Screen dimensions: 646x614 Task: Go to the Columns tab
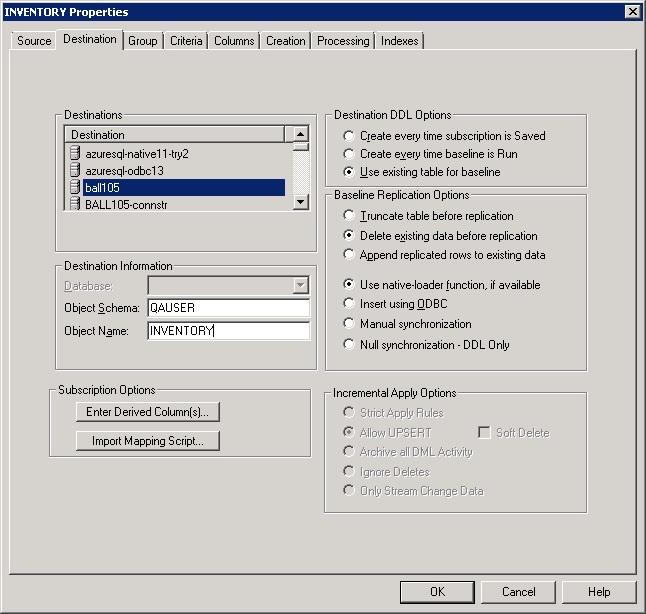[x=234, y=41]
